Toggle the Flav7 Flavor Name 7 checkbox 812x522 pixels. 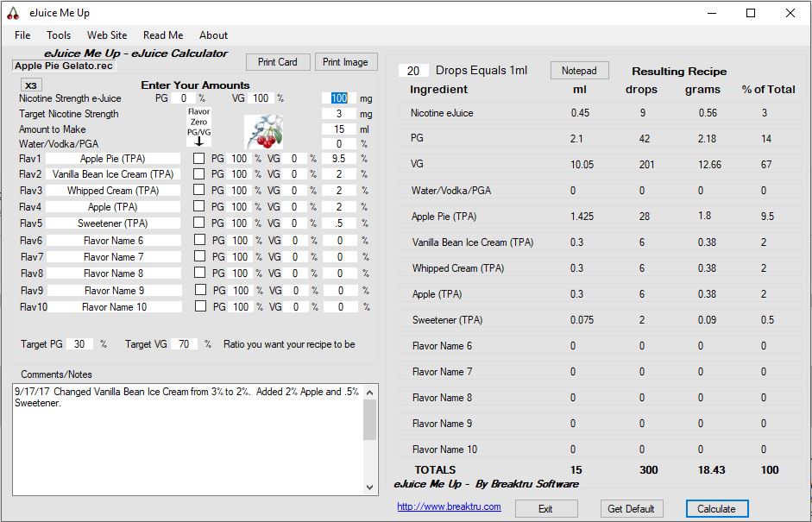click(199, 257)
